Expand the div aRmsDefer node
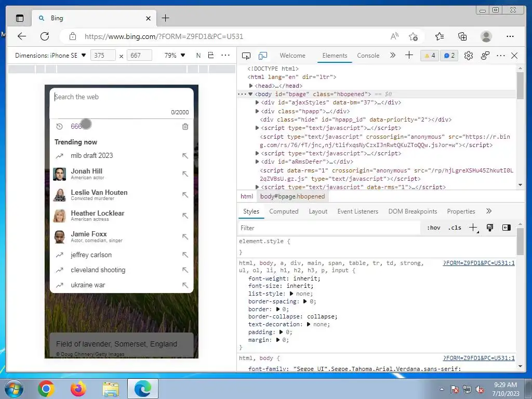Image resolution: width=532 pixels, height=399 pixels. pyautogui.click(x=257, y=162)
